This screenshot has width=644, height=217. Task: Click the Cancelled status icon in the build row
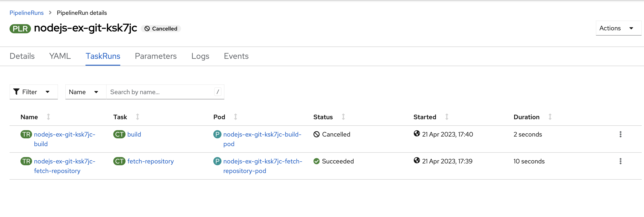click(x=317, y=134)
